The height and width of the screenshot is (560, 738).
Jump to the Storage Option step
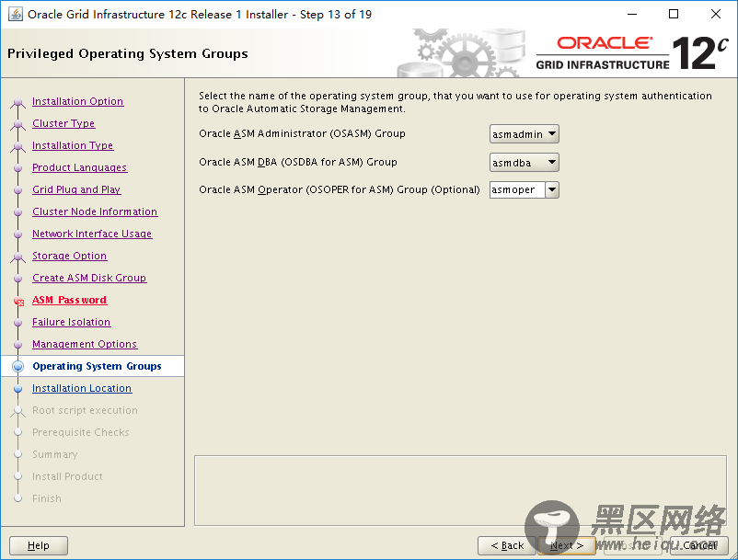69,257
